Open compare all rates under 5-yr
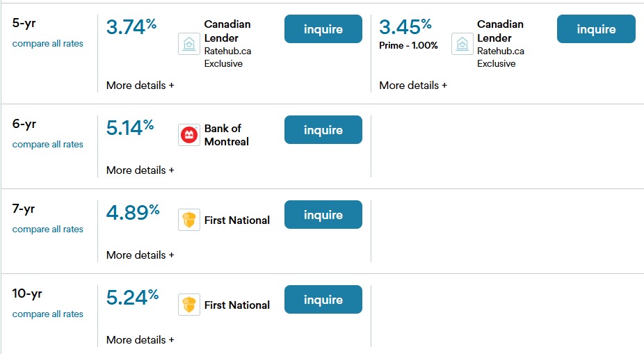Screen dimensions: 644x354 click(x=47, y=44)
